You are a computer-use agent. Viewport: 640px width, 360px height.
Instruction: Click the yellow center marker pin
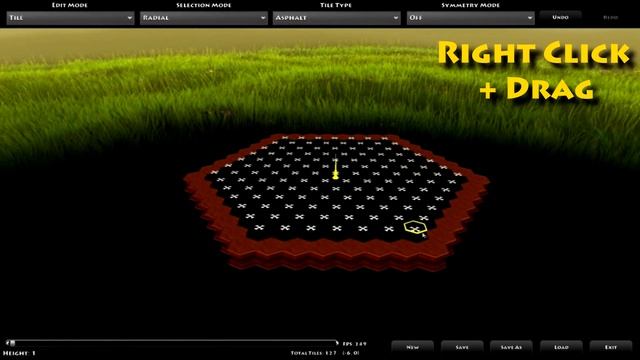[336, 169]
